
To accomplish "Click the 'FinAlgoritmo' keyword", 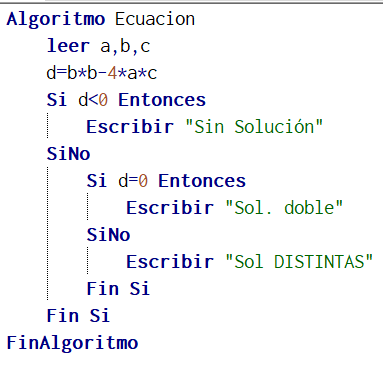I will click(72, 343).
